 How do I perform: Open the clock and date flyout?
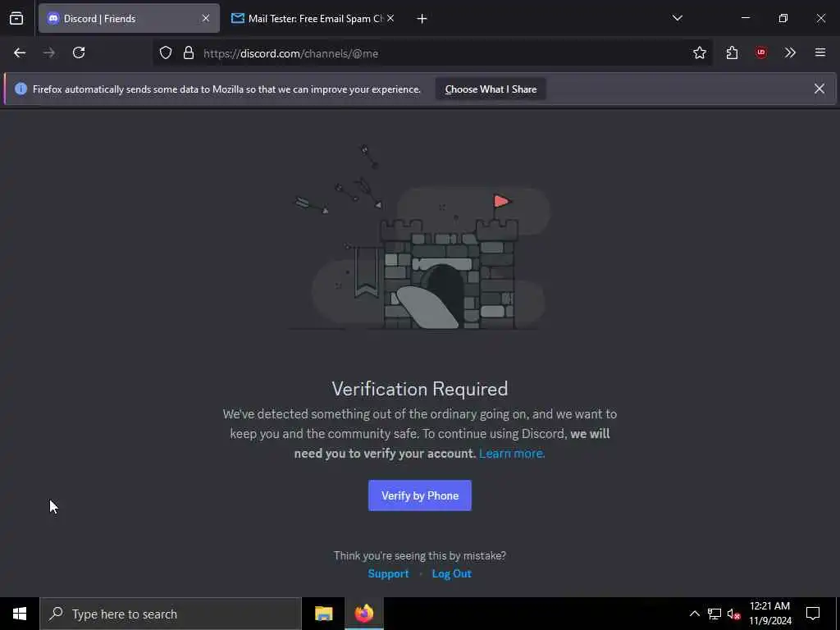[769, 614]
